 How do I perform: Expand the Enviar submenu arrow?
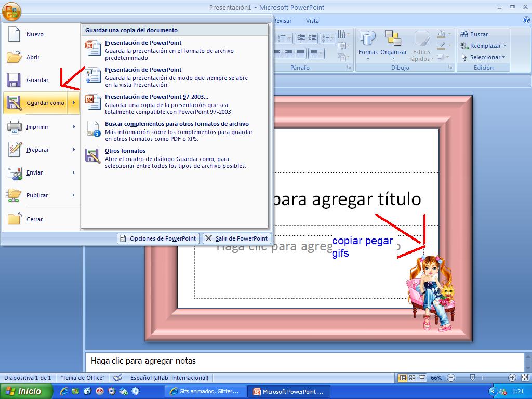coord(74,172)
